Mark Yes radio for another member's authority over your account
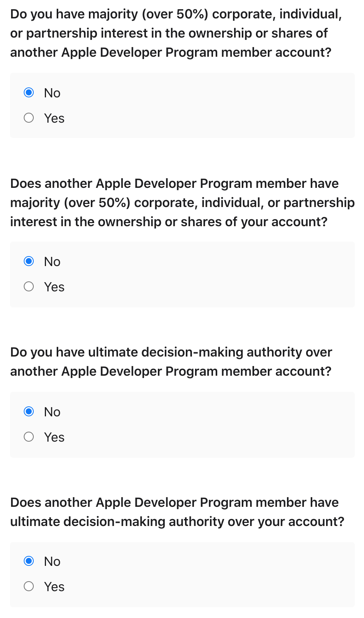This screenshot has width=364, height=618. [x=29, y=586]
